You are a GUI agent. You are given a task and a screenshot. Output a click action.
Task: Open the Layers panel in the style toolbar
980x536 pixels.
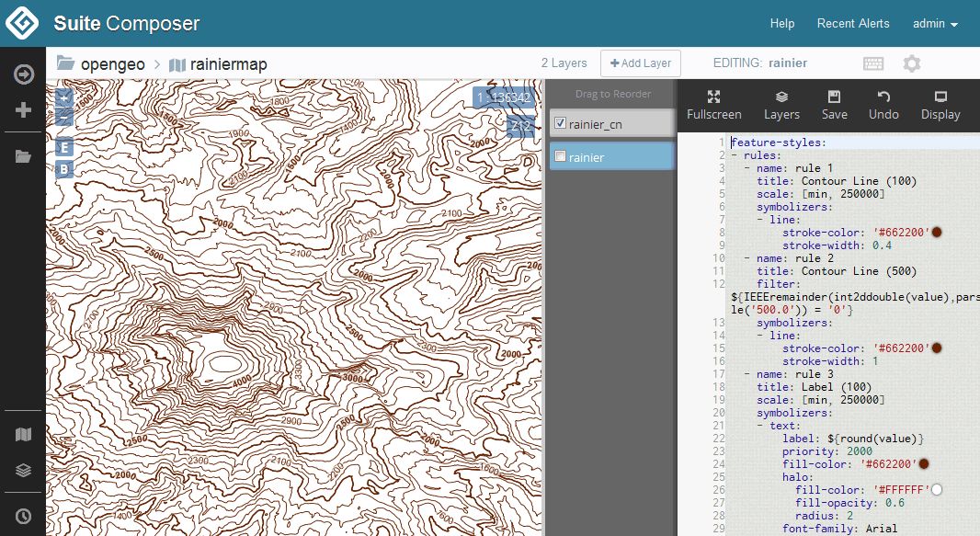[x=781, y=104]
